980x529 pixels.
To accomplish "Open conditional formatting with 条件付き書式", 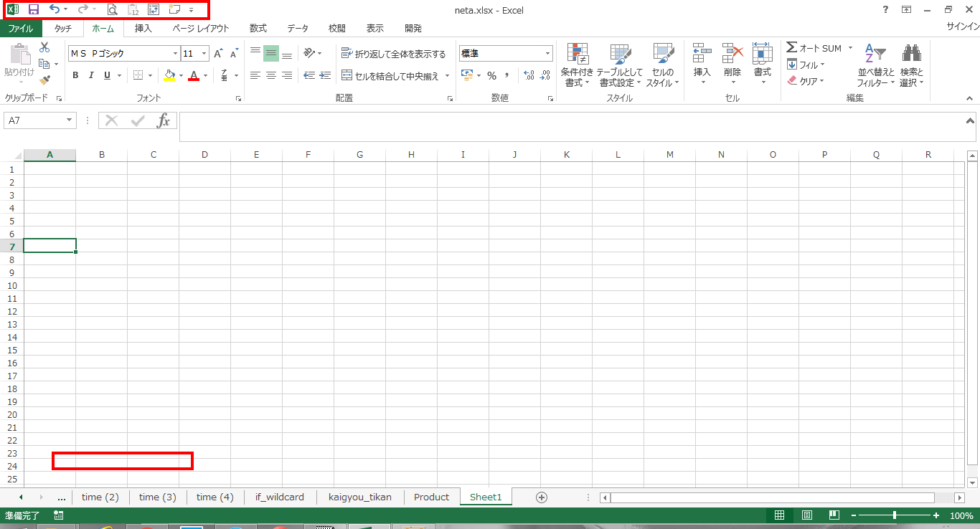I will 577,65.
